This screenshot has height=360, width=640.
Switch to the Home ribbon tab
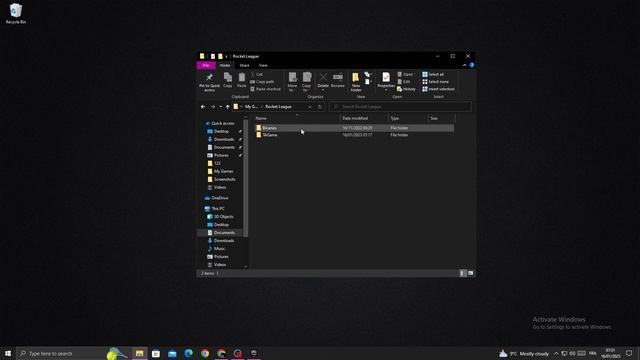225,65
